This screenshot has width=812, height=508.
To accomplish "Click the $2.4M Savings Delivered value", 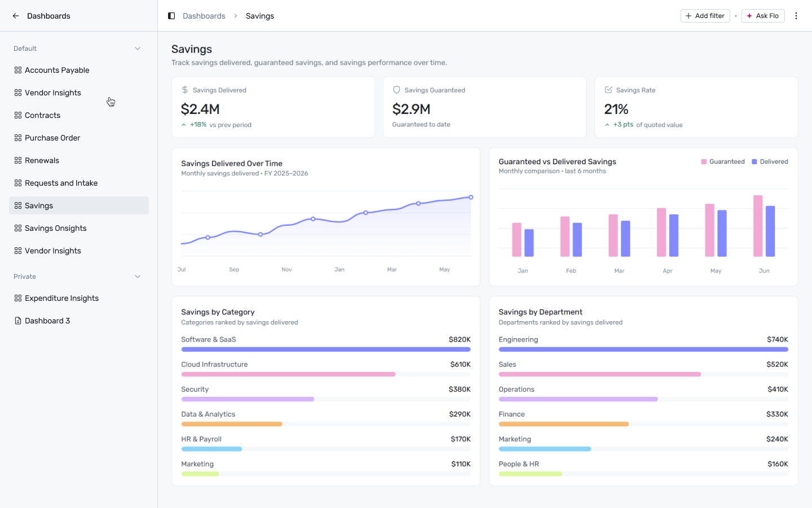I will coord(200,109).
